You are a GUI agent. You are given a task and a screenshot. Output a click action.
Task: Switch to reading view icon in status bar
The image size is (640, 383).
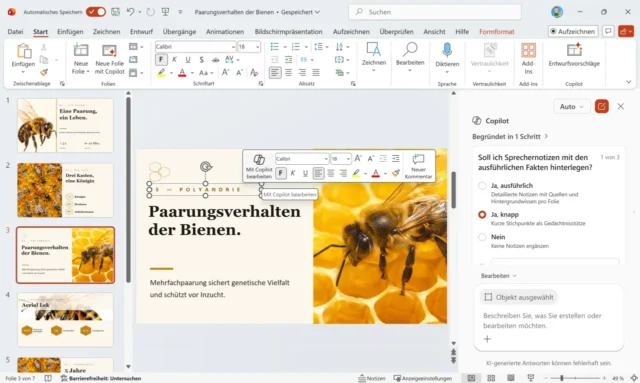pos(511,378)
